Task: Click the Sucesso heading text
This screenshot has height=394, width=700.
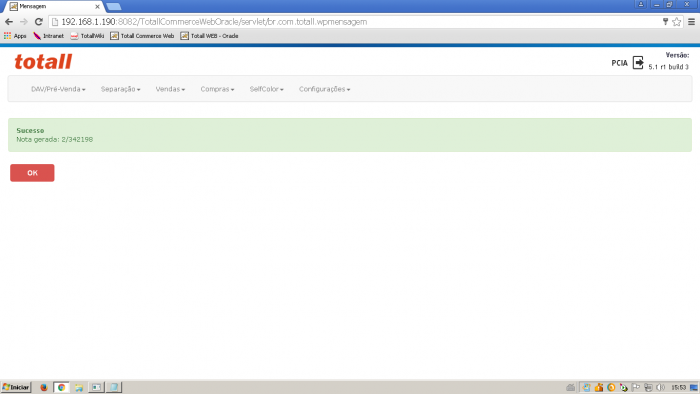Action: click(x=30, y=131)
